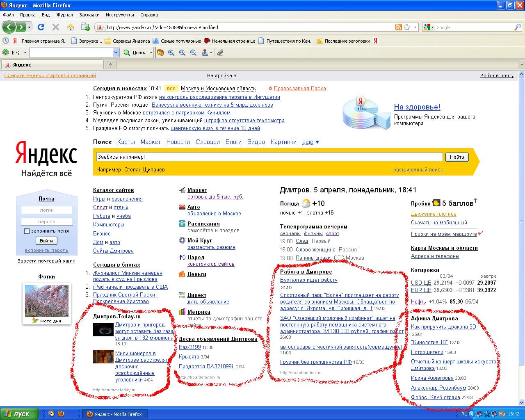Open the 'Инструменты' menu
Viewport: 525px width, 420px height.
[x=120, y=15]
